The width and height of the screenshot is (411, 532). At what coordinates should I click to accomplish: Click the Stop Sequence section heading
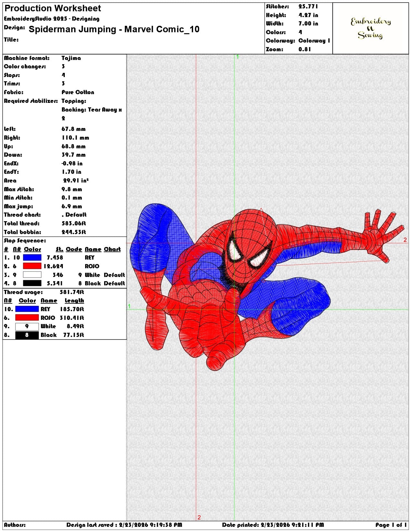(x=25, y=241)
